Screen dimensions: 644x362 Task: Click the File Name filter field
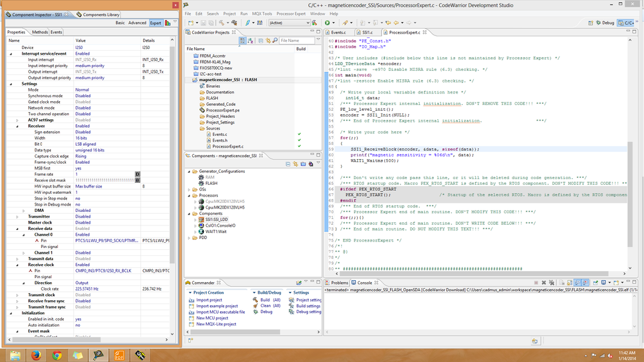pyautogui.click(x=297, y=41)
